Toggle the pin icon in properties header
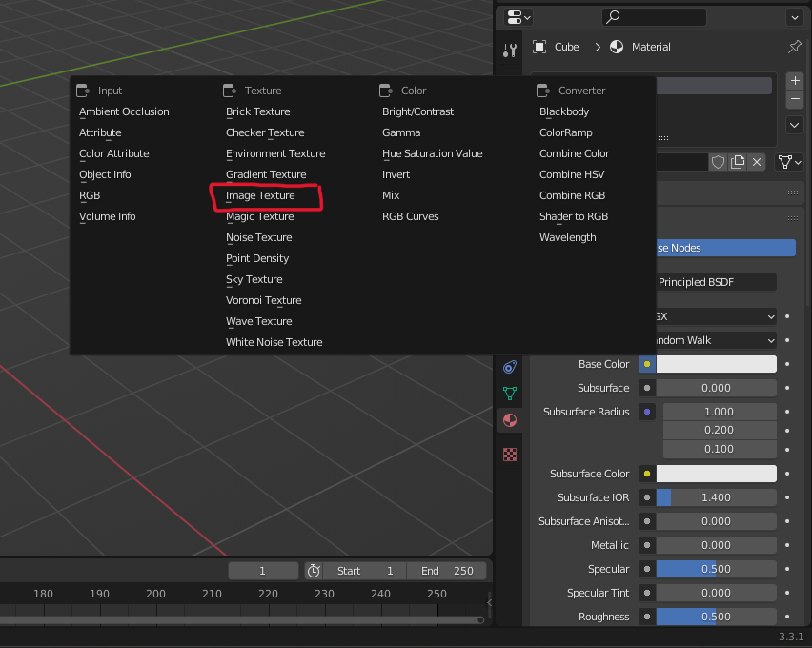 794,47
